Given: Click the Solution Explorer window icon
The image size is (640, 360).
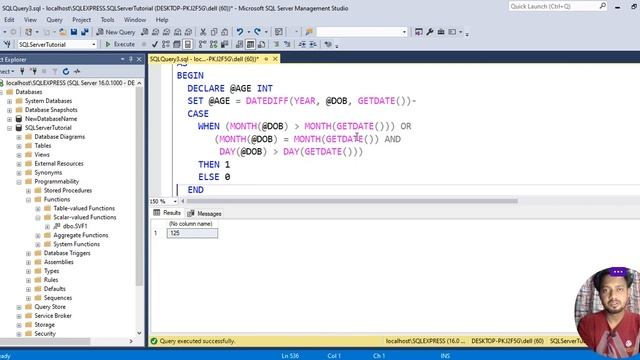Looking at the screenshot, I should tap(419, 32).
